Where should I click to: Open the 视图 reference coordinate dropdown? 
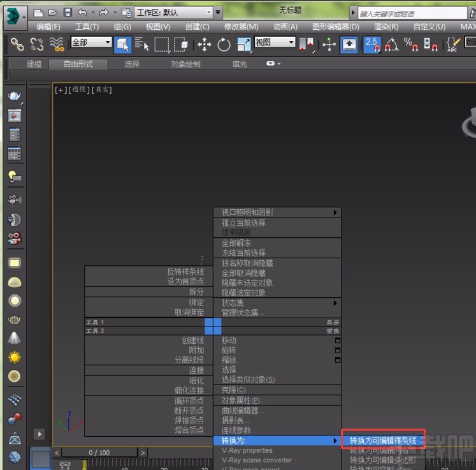(x=275, y=42)
